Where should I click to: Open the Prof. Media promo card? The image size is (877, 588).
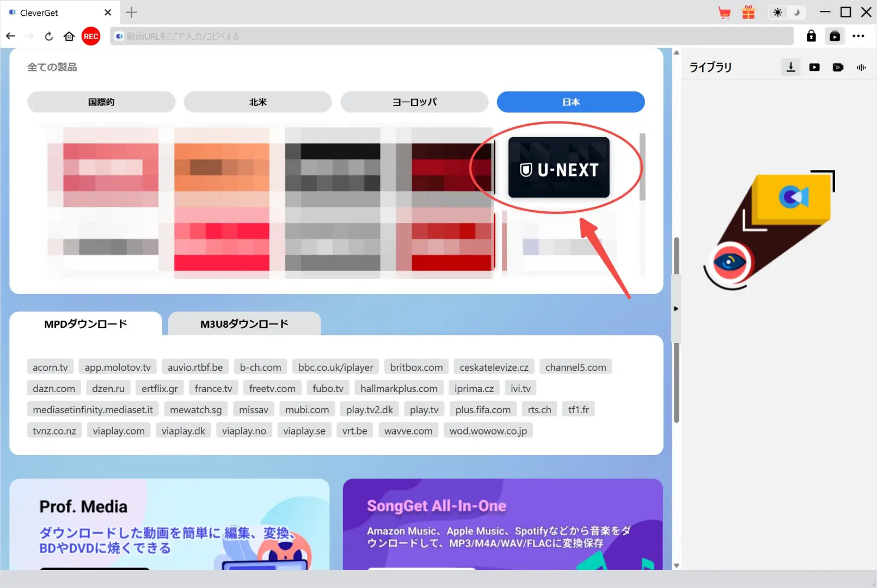[x=169, y=524]
